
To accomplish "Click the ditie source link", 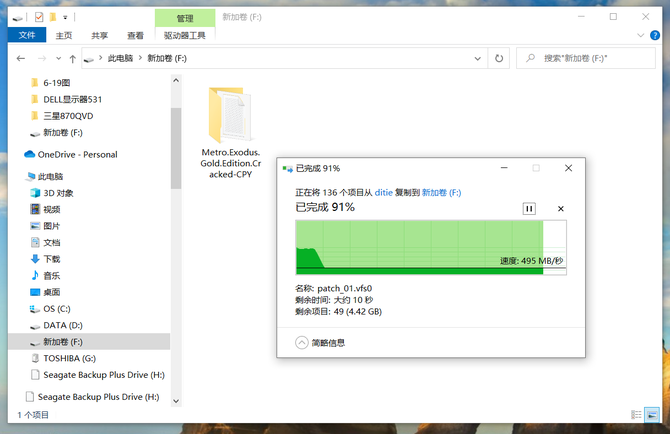I will (384, 193).
